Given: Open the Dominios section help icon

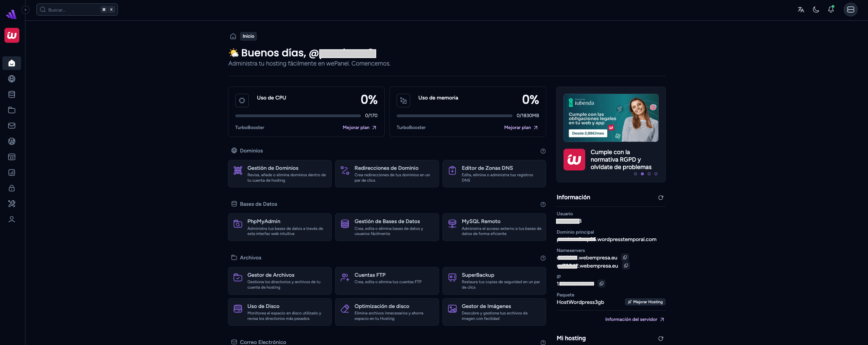Looking at the screenshot, I should tap(543, 151).
